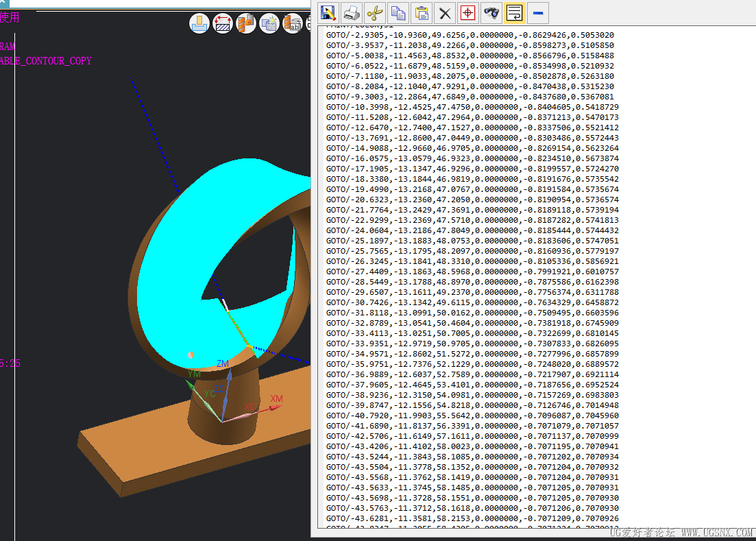Select the line starting GOTO/-22.9299
Viewport: 756px width, 541px height.
472,220
